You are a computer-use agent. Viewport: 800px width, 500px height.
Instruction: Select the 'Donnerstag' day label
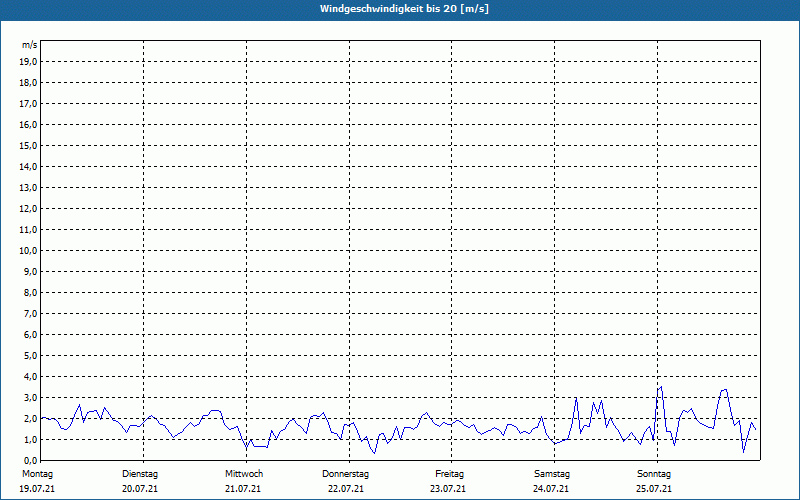[345, 474]
